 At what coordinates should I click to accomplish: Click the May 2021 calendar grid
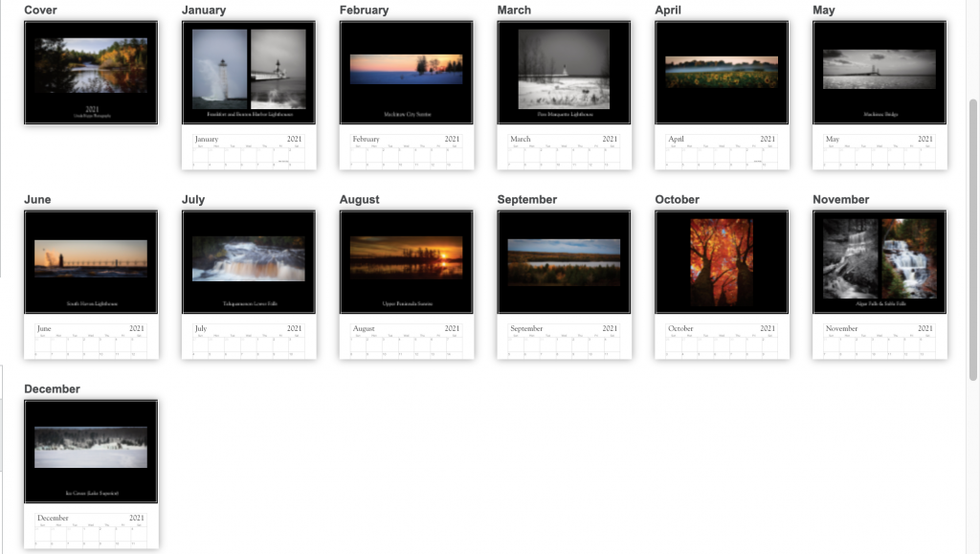click(x=879, y=151)
